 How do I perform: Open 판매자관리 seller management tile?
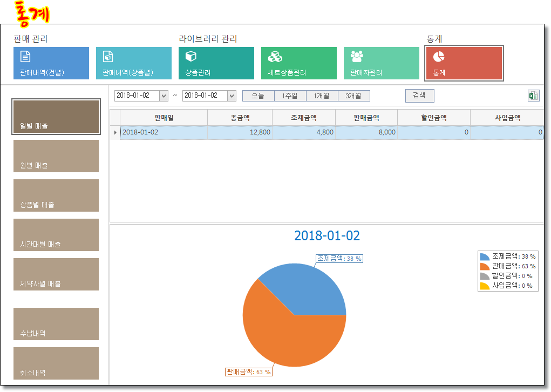click(x=381, y=63)
